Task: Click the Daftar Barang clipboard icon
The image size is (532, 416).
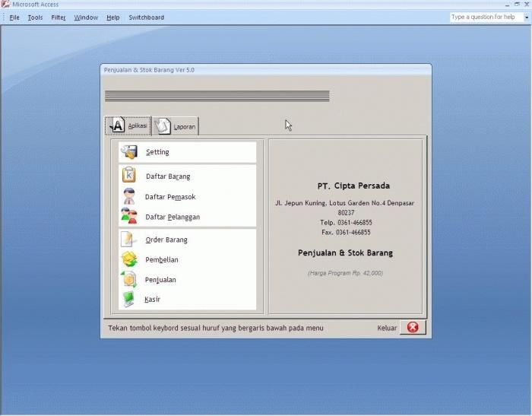Action: click(x=129, y=176)
